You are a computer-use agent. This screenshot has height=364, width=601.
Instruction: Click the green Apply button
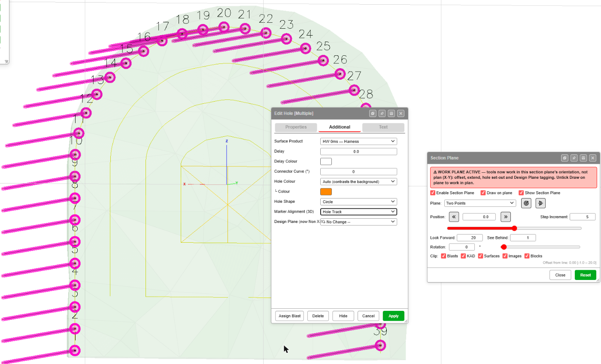point(394,316)
